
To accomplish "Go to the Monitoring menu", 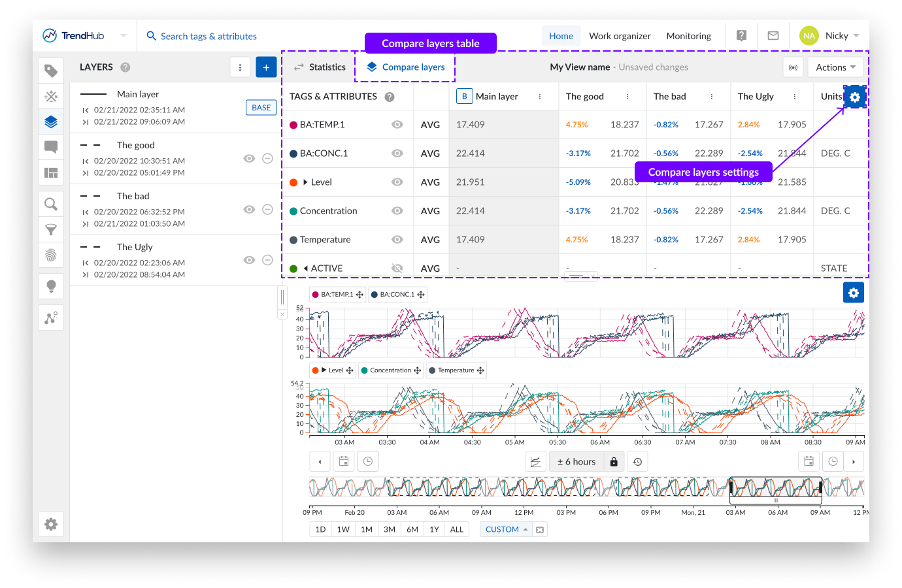I will [x=688, y=36].
